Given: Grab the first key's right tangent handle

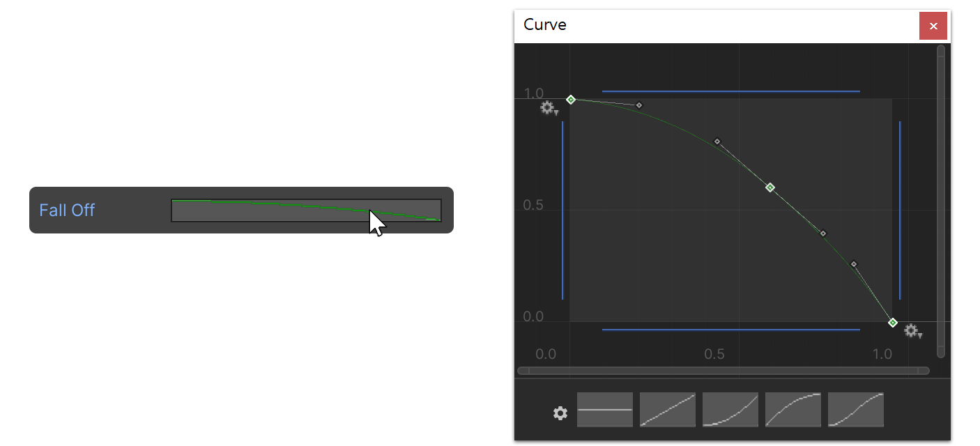Looking at the screenshot, I should pos(639,105).
